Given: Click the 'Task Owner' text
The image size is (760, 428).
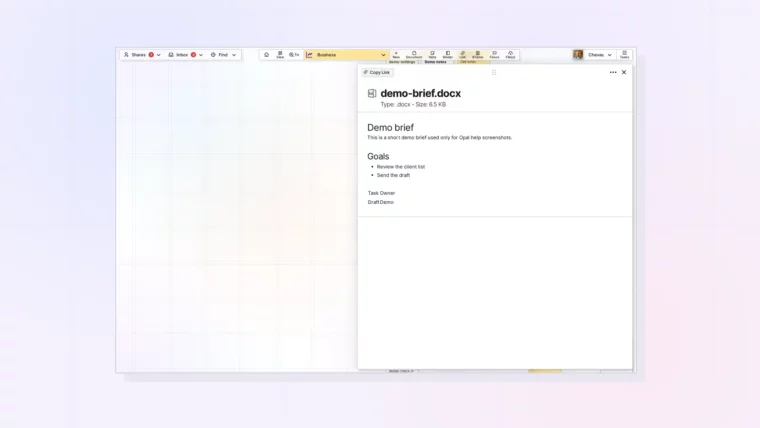Looking at the screenshot, I should tap(381, 193).
